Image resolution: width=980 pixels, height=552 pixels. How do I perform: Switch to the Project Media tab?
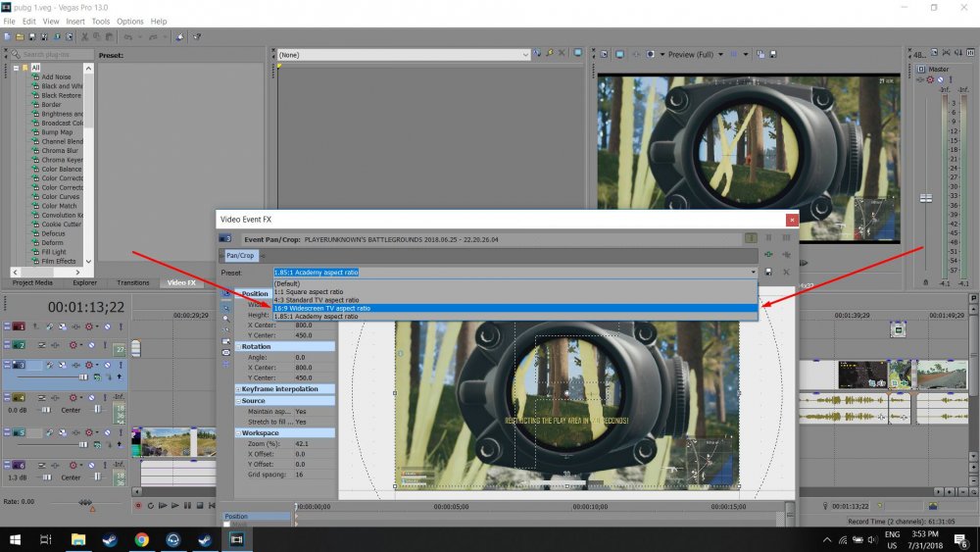click(32, 282)
